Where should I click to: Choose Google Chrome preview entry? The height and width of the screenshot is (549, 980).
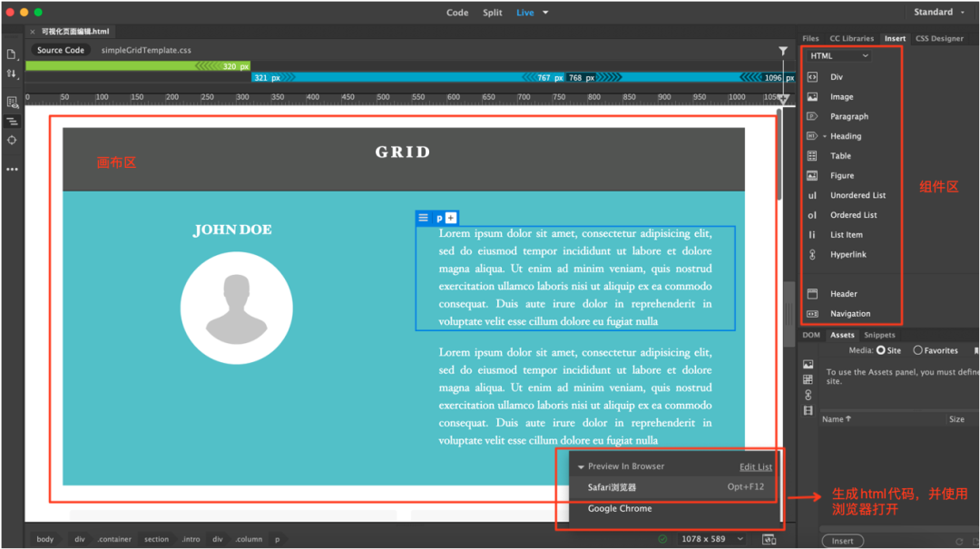pyautogui.click(x=673, y=508)
